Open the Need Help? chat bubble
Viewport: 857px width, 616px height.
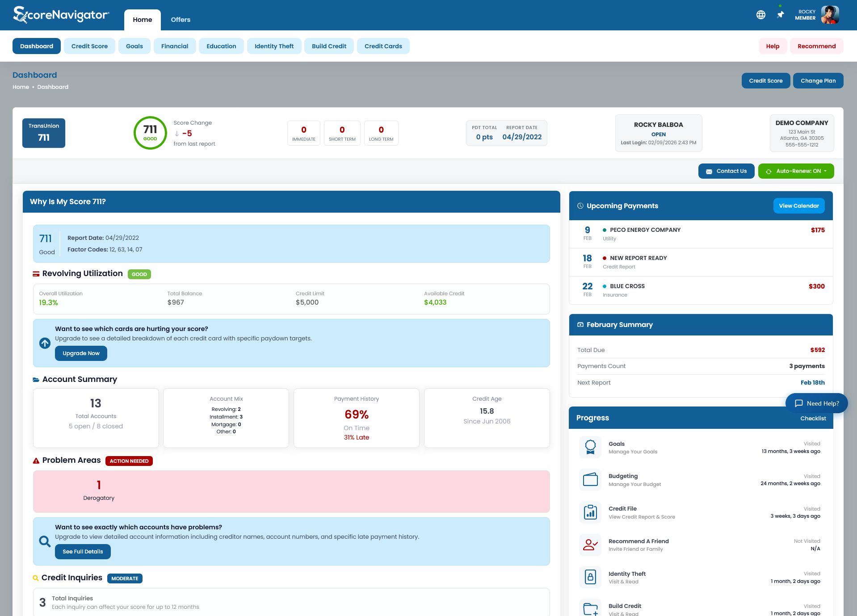tap(816, 403)
